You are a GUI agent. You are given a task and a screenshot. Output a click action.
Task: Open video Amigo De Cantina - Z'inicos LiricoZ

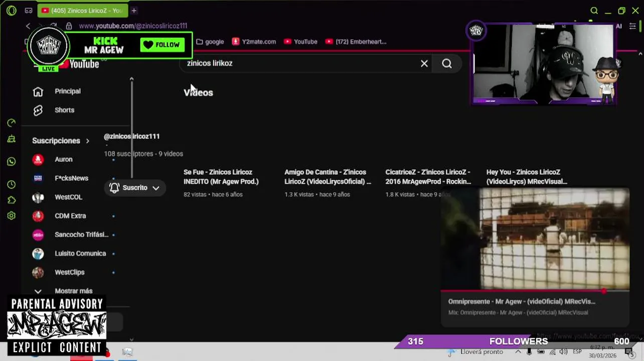(x=328, y=177)
